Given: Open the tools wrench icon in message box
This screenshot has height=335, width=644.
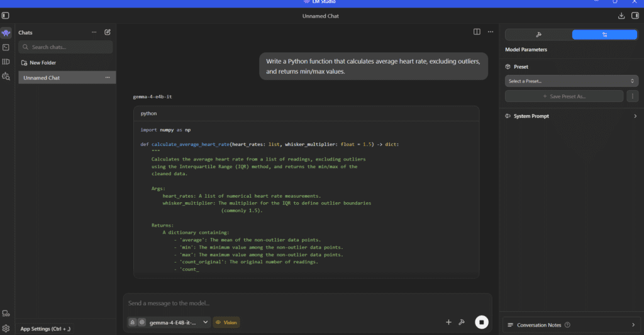Looking at the screenshot, I should coord(462,322).
